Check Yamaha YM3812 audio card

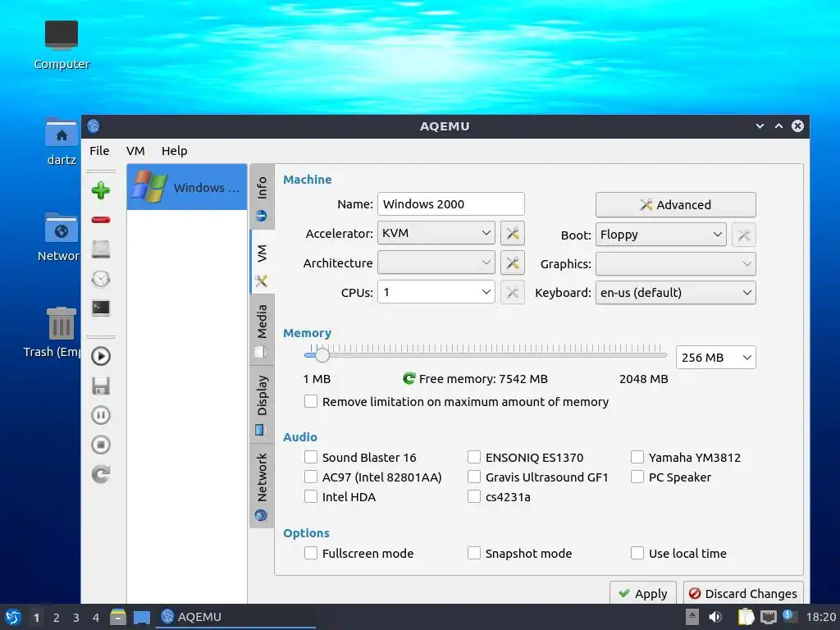pos(637,457)
